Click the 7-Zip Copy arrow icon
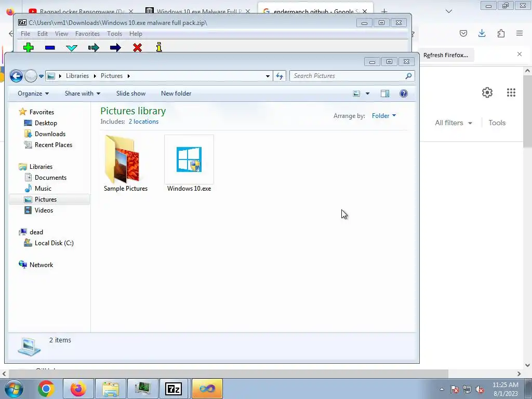Image resolution: width=532 pixels, height=399 pixels. (94, 47)
